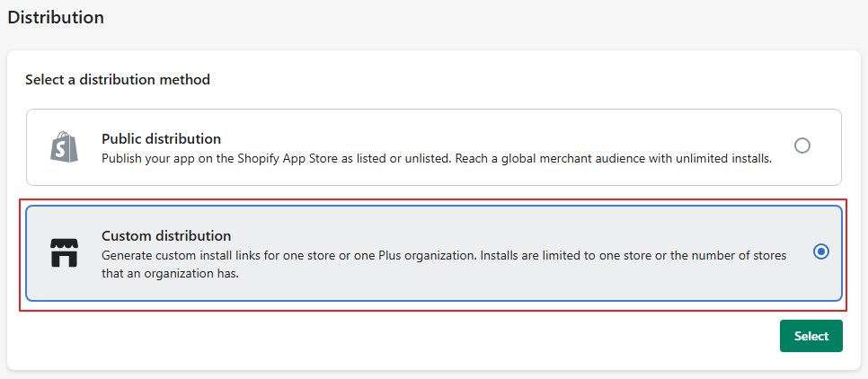Click the storefront icon for Custom distribution
This screenshot has height=379, width=868.
[x=65, y=254]
